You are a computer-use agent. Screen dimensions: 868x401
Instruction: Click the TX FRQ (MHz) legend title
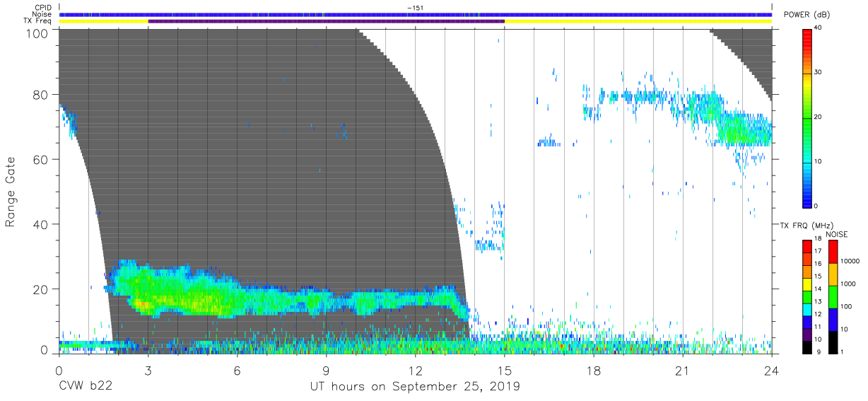pos(808,225)
